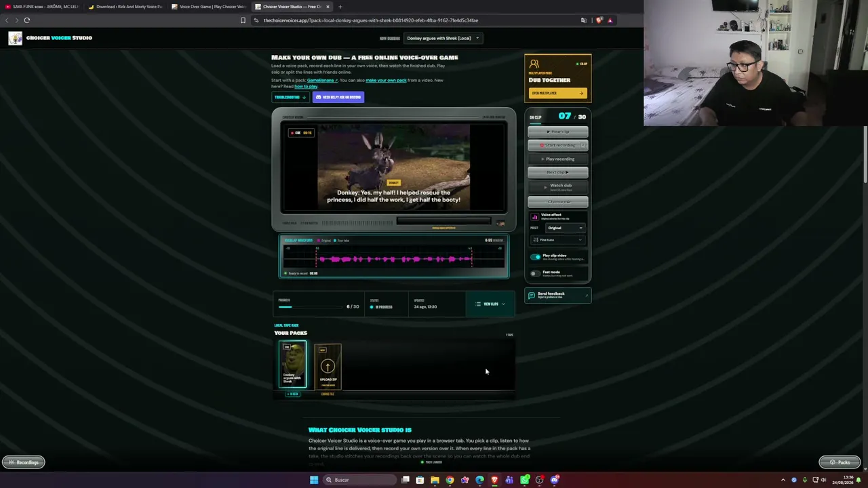Click the Windows taskbar search box
The image size is (868, 488).
pos(359,480)
